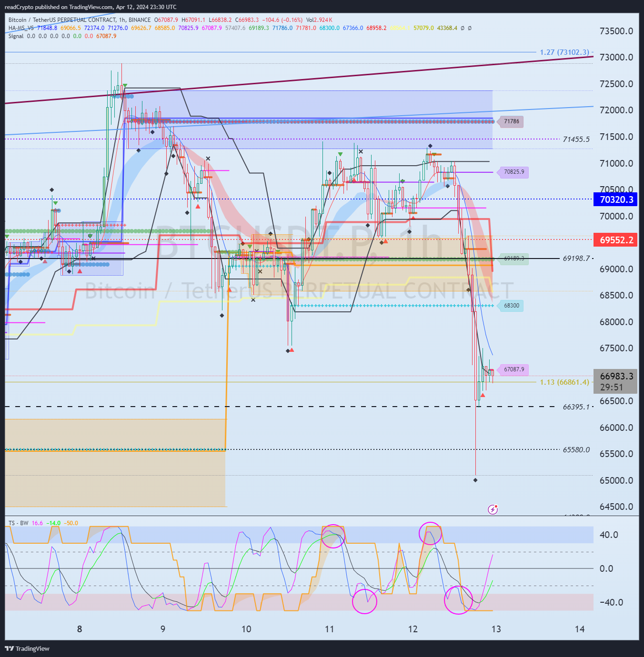Click date 14 on time axis
The image size is (644, 657).
point(580,629)
